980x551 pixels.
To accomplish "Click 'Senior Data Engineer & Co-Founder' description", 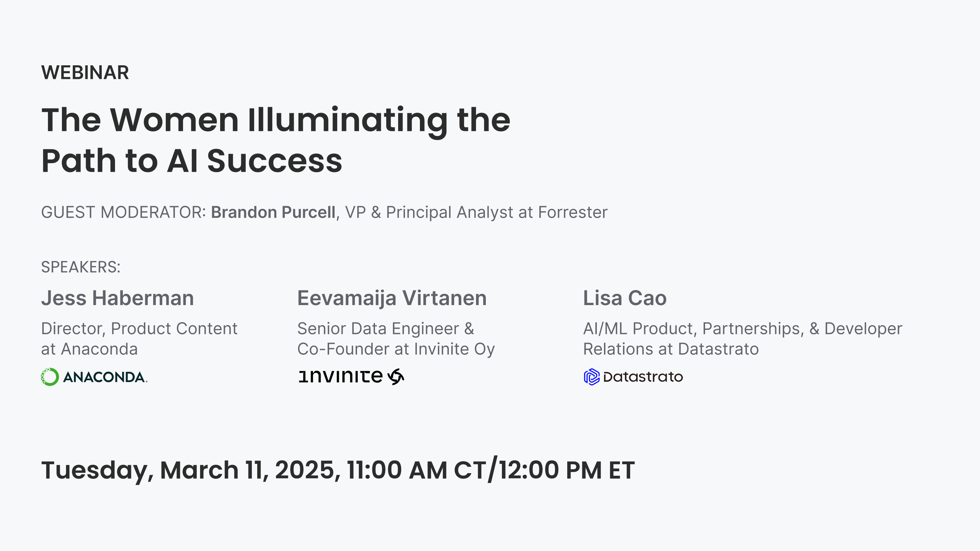I will click(x=396, y=338).
